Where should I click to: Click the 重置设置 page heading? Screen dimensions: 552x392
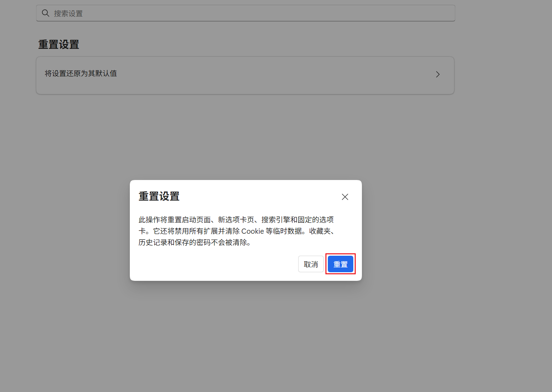pos(59,45)
